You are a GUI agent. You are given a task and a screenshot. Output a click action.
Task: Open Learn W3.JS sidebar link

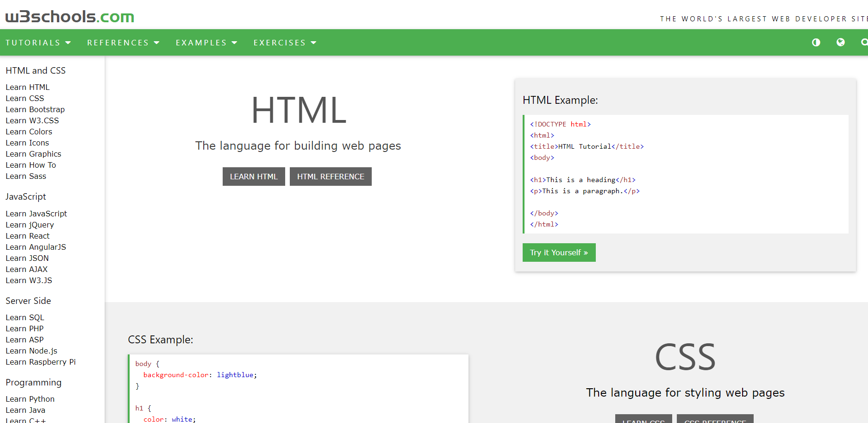(29, 280)
